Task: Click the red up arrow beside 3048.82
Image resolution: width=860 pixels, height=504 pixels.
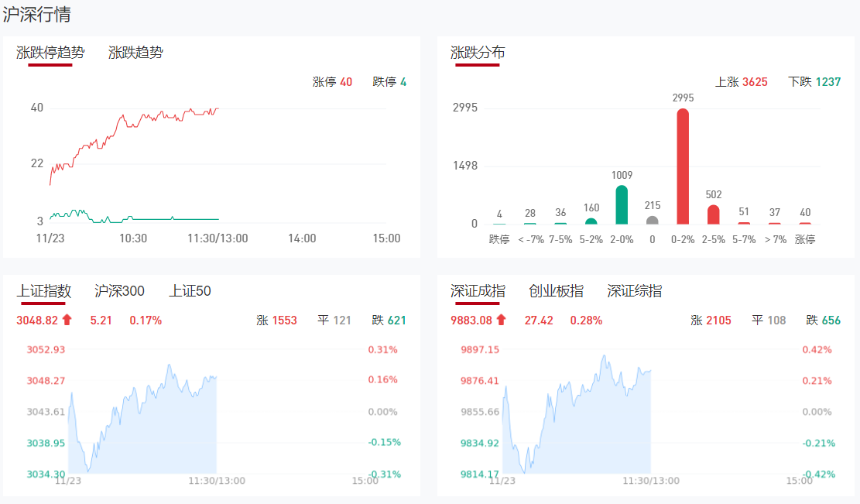Action: point(67,320)
